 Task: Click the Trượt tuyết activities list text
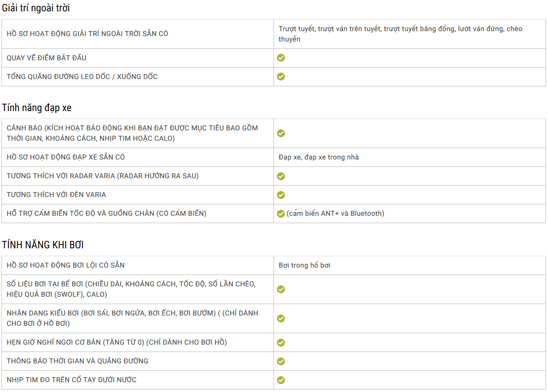(400, 34)
